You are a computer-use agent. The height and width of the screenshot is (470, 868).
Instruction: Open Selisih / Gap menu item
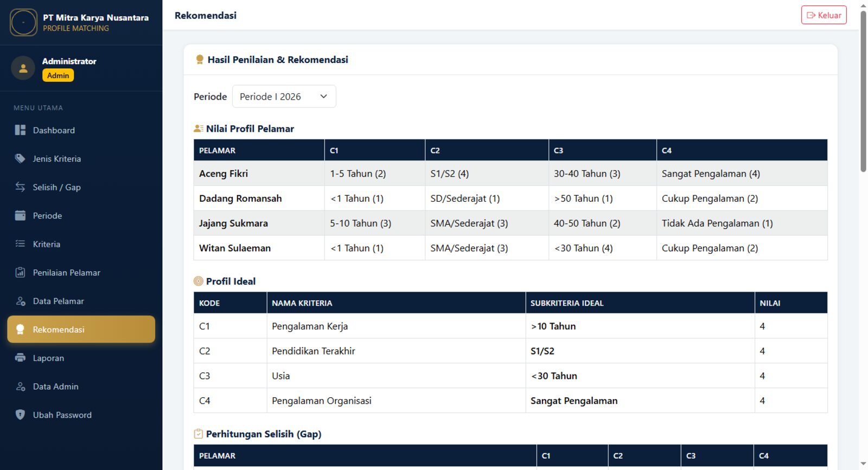tap(81, 187)
